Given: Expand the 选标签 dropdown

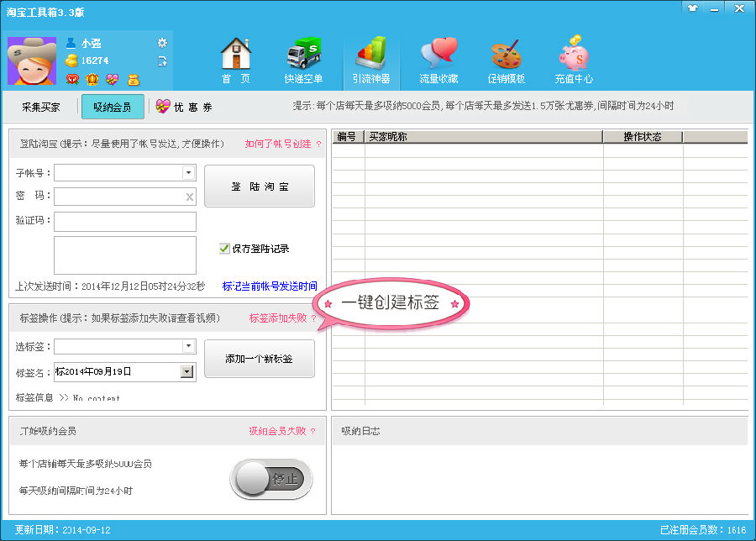Looking at the screenshot, I should (x=189, y=346).
